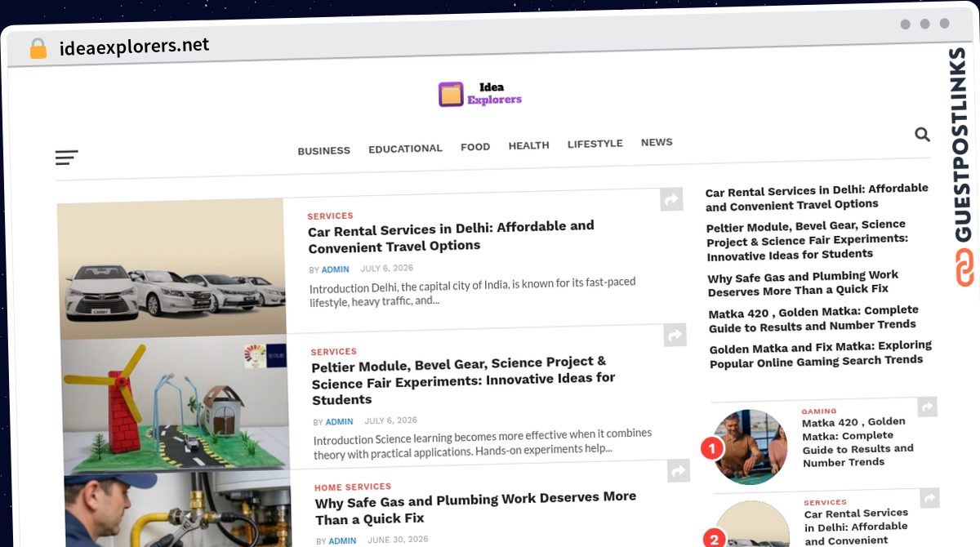This screenshot has height=547, width=980.
Task: Open the Educational menu
Action: 405,149
